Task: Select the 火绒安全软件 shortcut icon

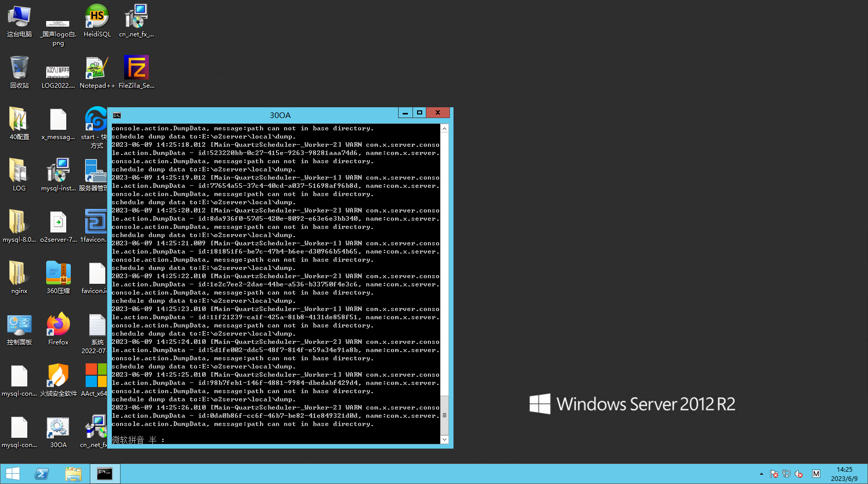Action: click(x=58, y=380)
